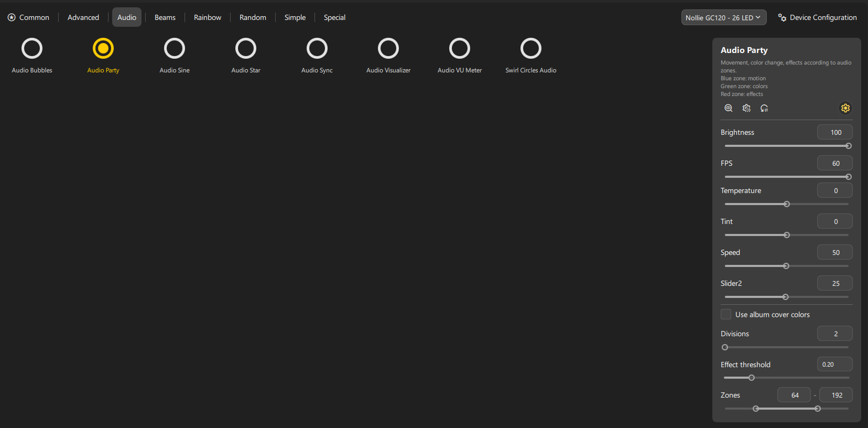Viewport: 868px width, 428px height.
Task: Click the Slider2 slider handle
Action: point(786,297)
